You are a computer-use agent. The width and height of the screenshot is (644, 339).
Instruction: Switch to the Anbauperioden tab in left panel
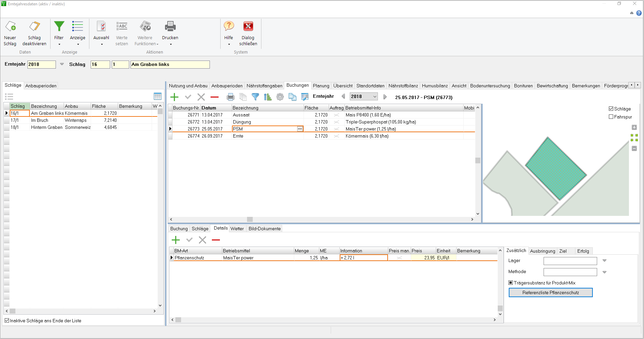41,86
